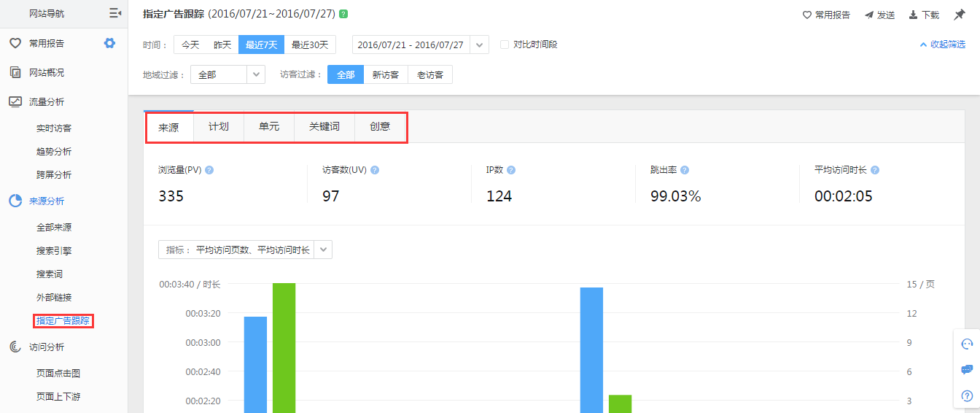Open 搜索引擎 in the sidebar
The image size is (980, 413).
click(54, 250)
